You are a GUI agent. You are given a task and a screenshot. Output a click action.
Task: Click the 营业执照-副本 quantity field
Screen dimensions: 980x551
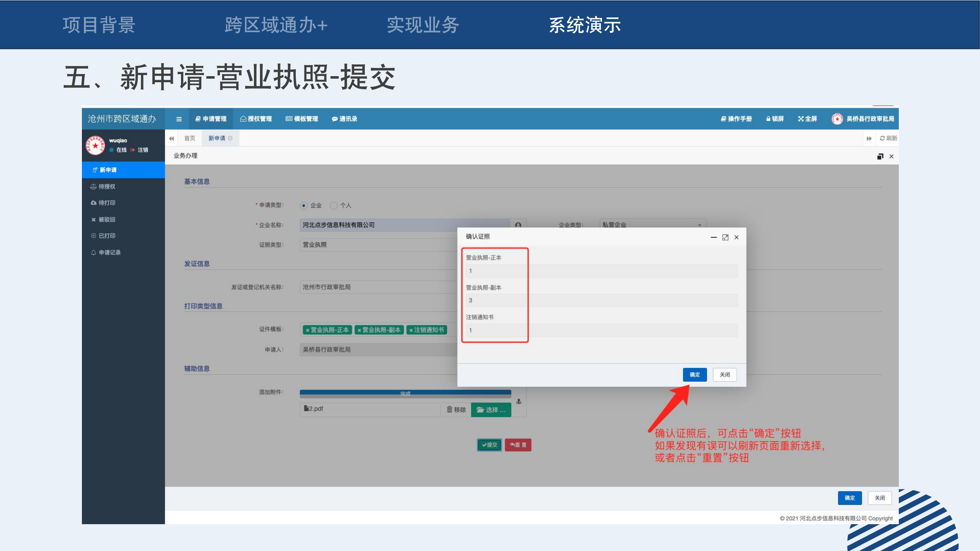point(601,300)
